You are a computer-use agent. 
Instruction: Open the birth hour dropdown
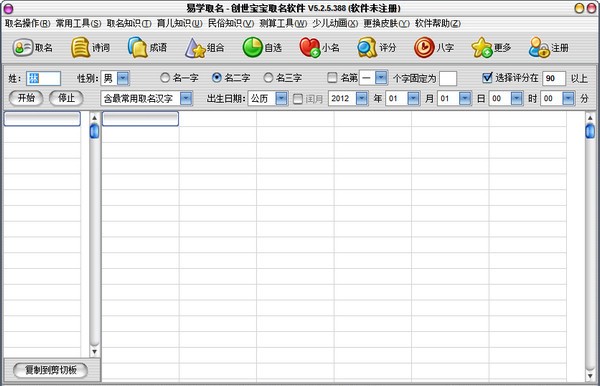point(517,99)
